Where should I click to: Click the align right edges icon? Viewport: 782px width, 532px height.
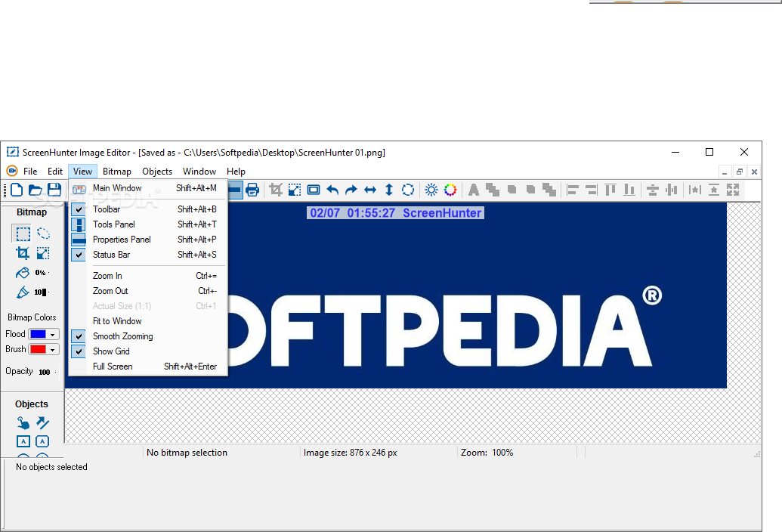tap(592, 190)
